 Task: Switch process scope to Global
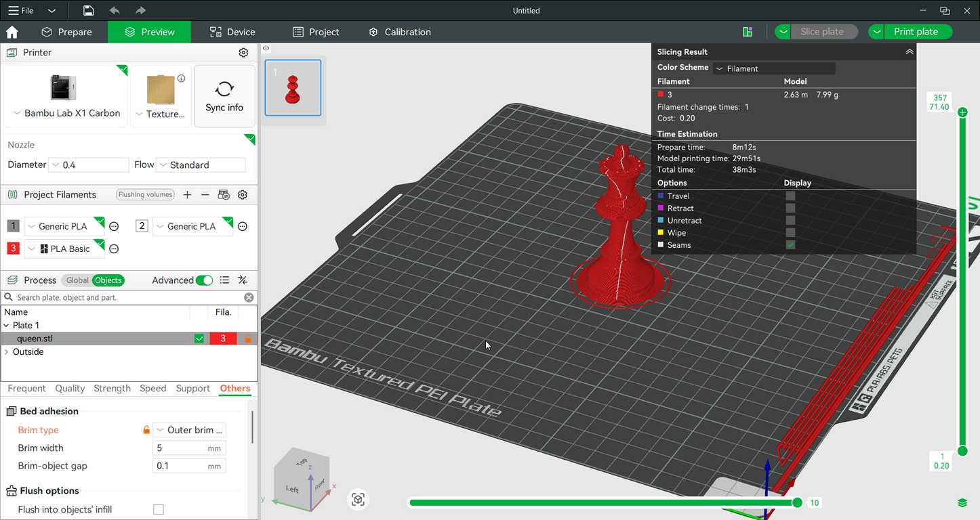click(77, 280)
